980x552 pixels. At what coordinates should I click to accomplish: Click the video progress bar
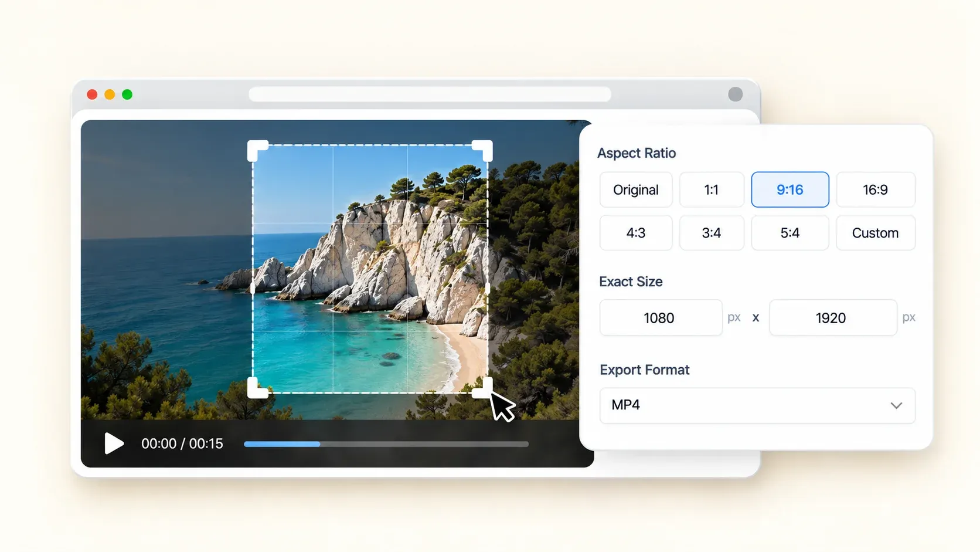[386, 444]
